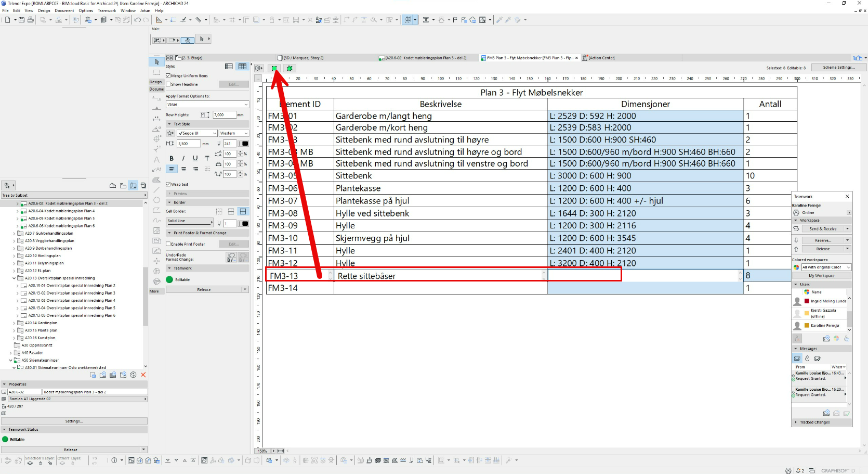Enable Show Headline checkbox

[168, 84]
